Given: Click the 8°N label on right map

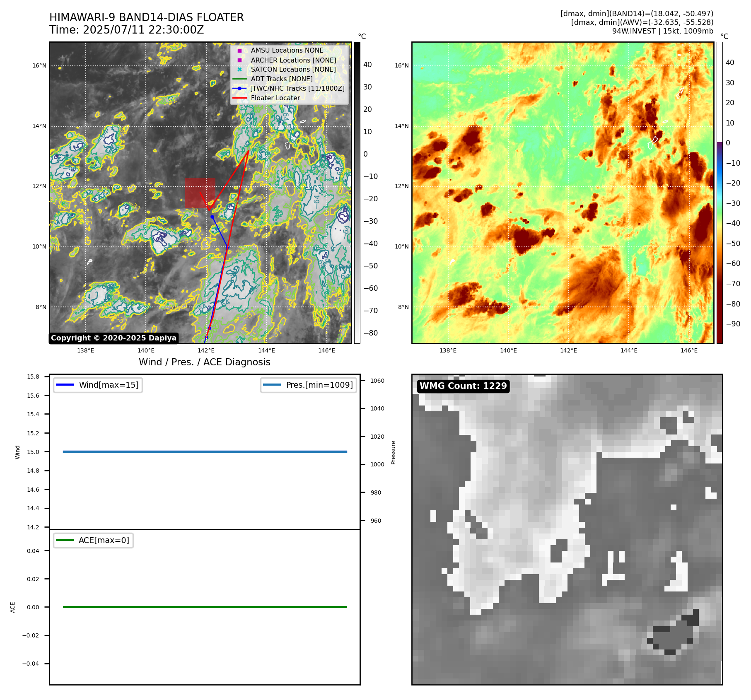Looking at the screenshot, I should coord(403,307).
